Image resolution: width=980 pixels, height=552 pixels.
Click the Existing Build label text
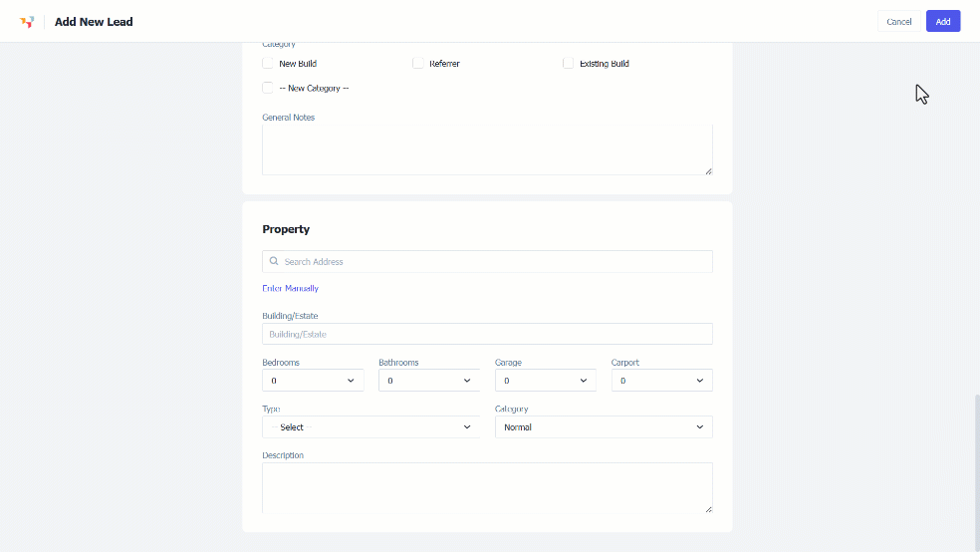[604, 63]
